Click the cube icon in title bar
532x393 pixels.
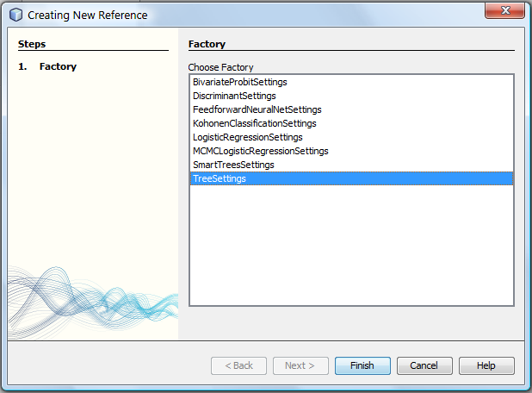point(15,15)
